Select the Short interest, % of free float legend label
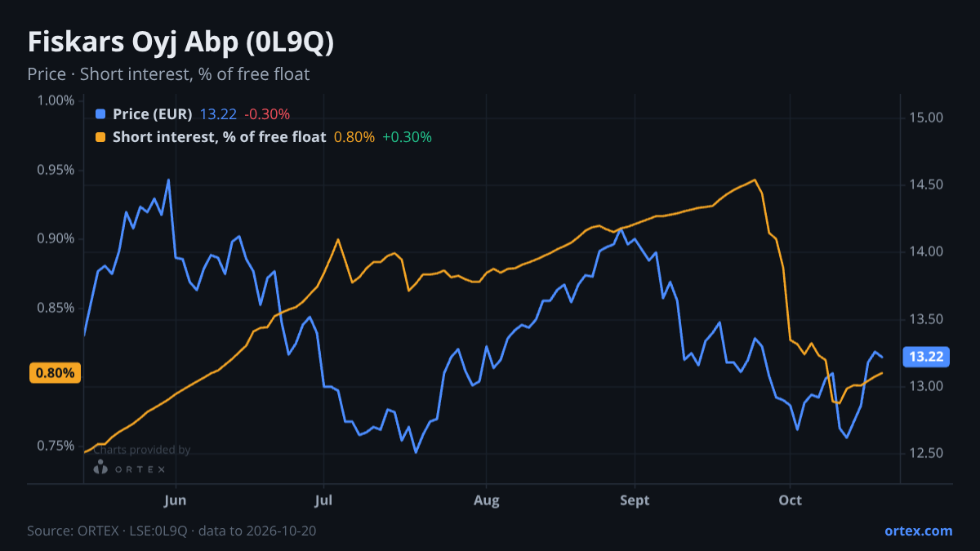The height and width of the screenshot is (551, 980). click(220, 137)
